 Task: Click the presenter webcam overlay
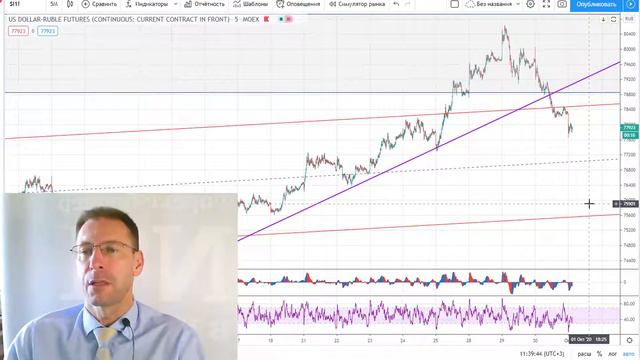point(120,277)
